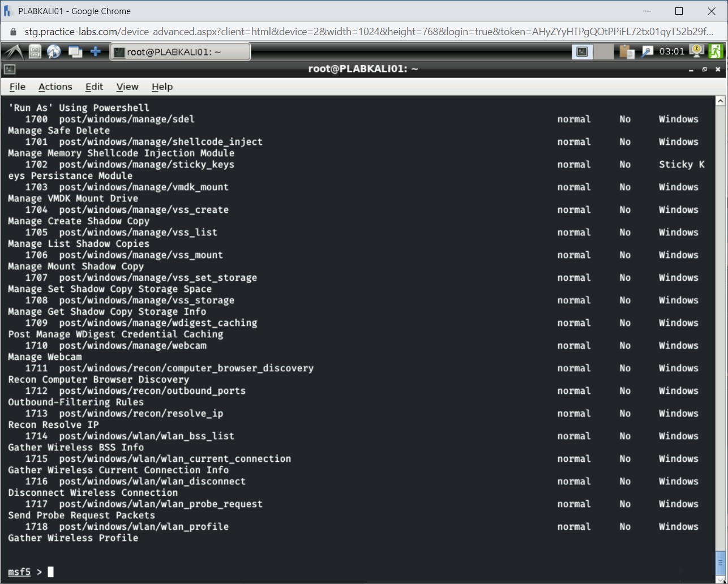Launch the web browser from the panel

pos(54,51)
